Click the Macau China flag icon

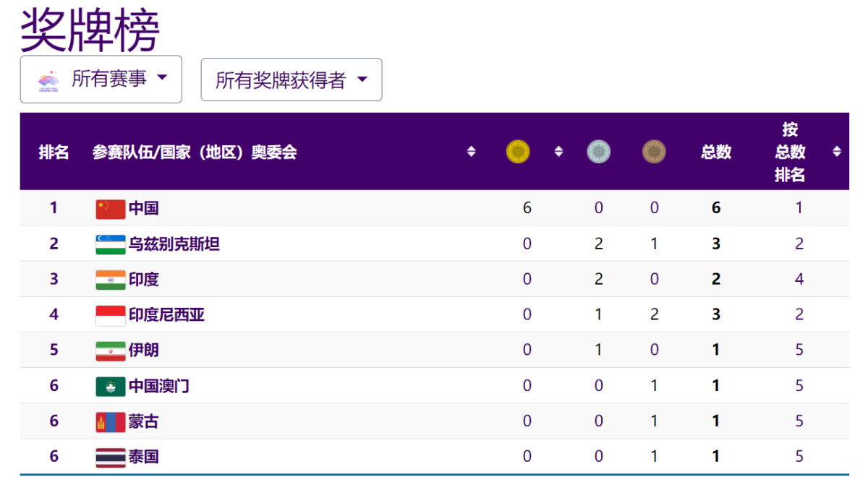(110, 386)
